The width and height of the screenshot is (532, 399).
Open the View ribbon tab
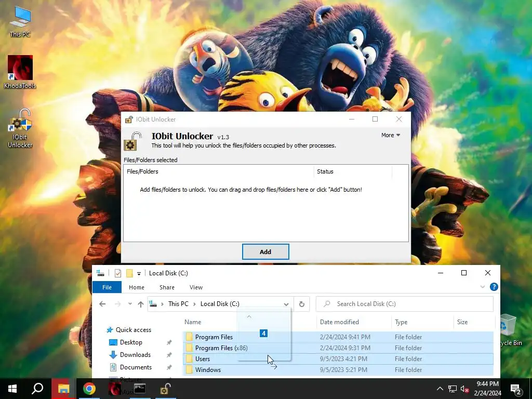tap(196, 287)
